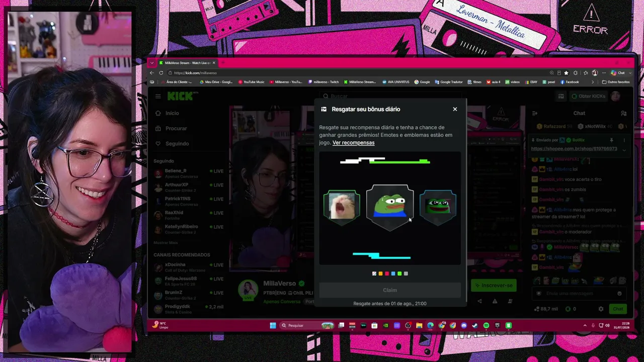644x362 pixels.
Task: Open Spotify from the taskbar
Action: pos(486,325)
